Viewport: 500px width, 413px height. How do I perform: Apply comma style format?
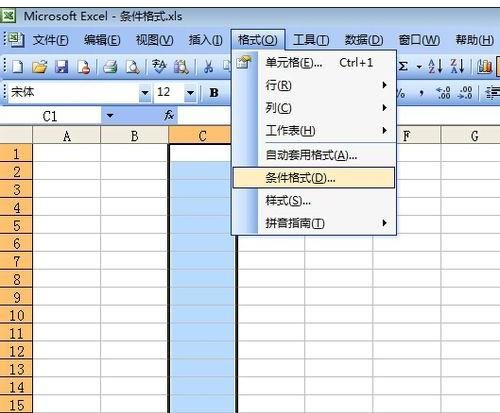pos(421,92)
